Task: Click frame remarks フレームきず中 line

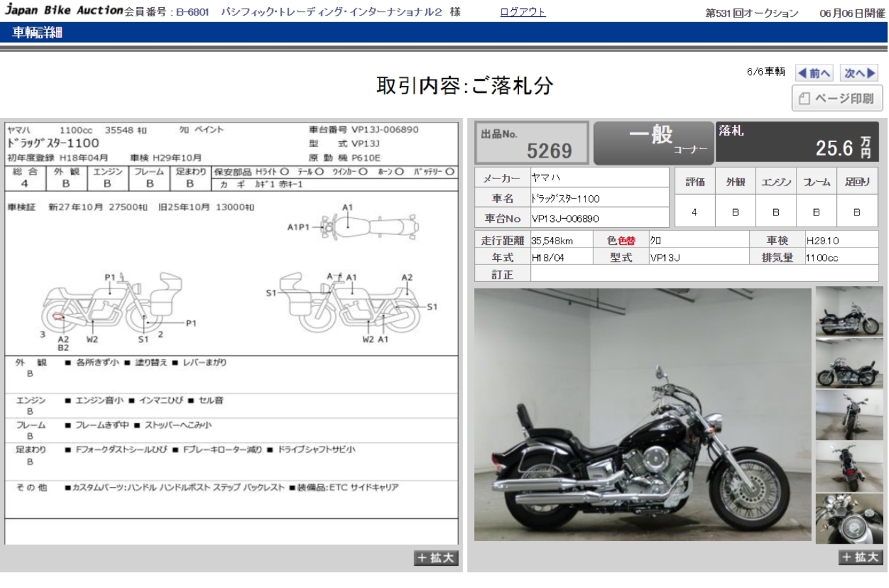Action: click(138, 425)
